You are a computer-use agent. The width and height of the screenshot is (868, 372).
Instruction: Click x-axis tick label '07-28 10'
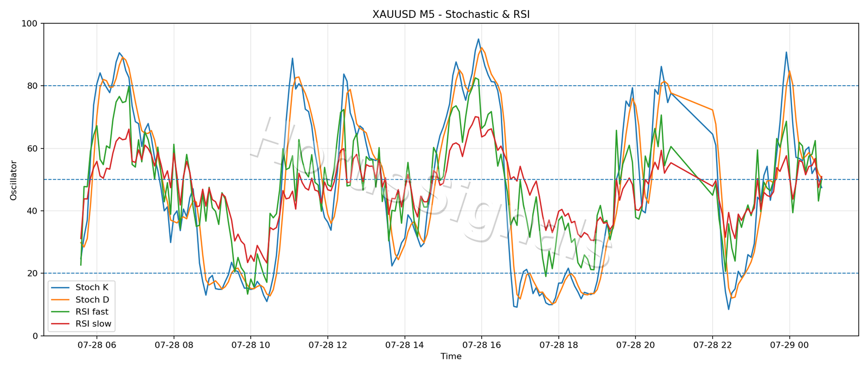pyautogui.click(x=251, y=345)
